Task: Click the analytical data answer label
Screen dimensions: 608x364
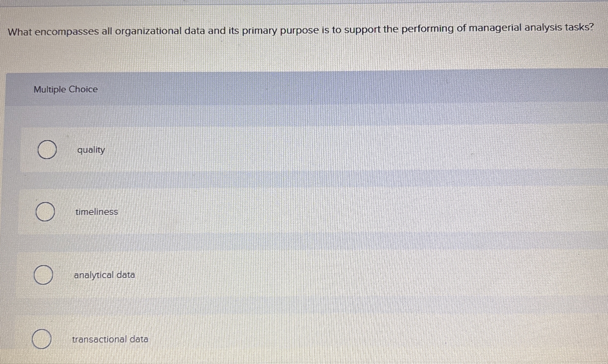Action: pyautogui.click(x=104, y=275)
